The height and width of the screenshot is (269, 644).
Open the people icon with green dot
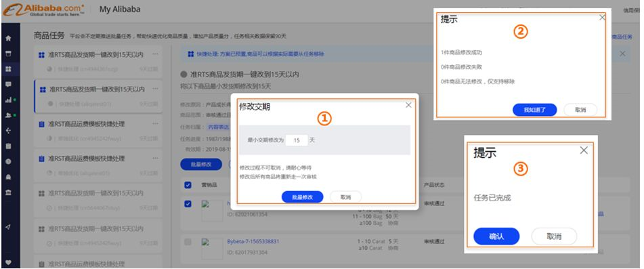coord(8,115)
